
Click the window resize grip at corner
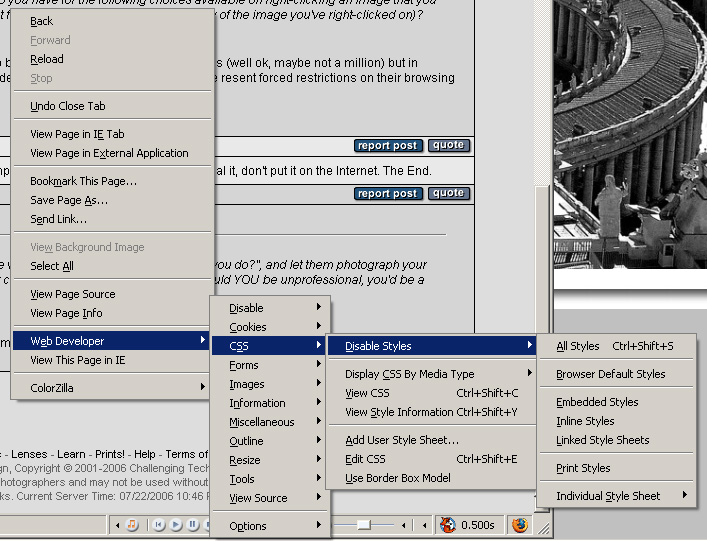(545, 529)
